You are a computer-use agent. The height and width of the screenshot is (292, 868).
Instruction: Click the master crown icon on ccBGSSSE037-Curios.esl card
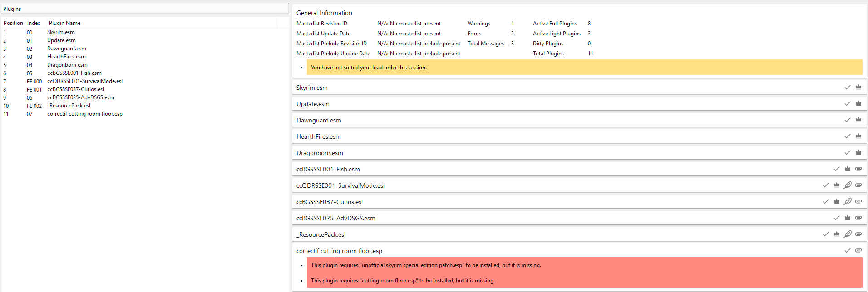pyautogui.click(x=837, y=201)
